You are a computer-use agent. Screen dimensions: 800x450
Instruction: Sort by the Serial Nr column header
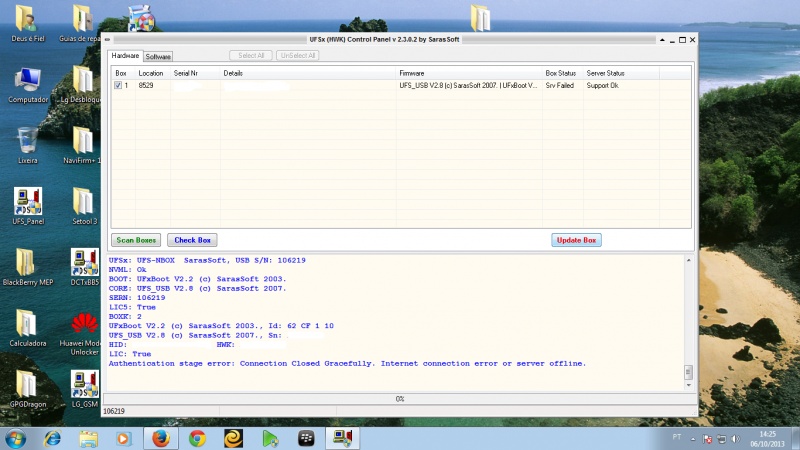[x=195, y=73]
